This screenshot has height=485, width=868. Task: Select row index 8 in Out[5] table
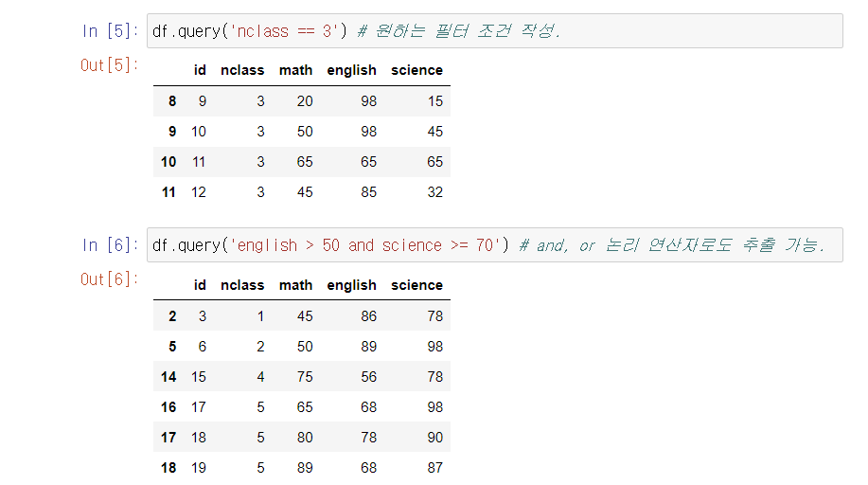point(172,101)
